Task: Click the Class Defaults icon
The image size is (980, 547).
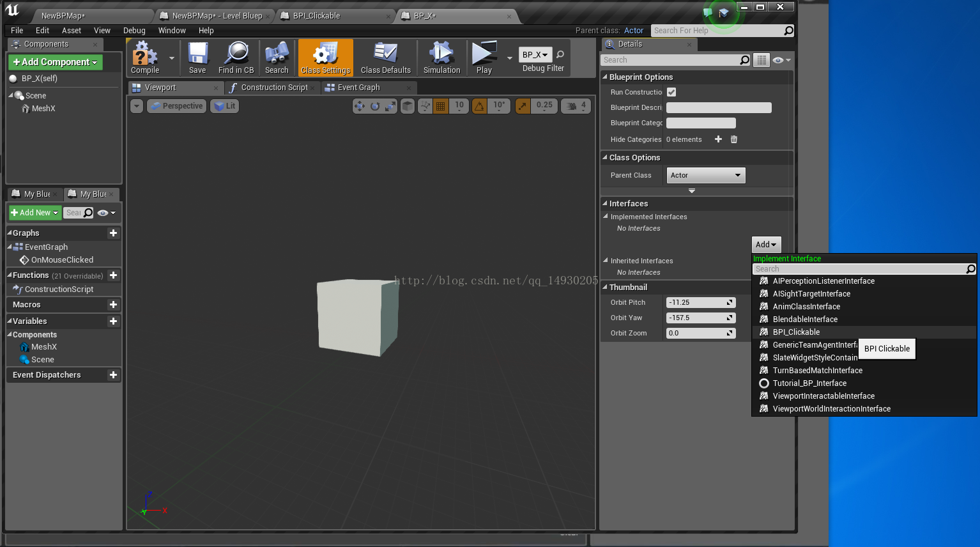Action: click(x=385, y=58)
